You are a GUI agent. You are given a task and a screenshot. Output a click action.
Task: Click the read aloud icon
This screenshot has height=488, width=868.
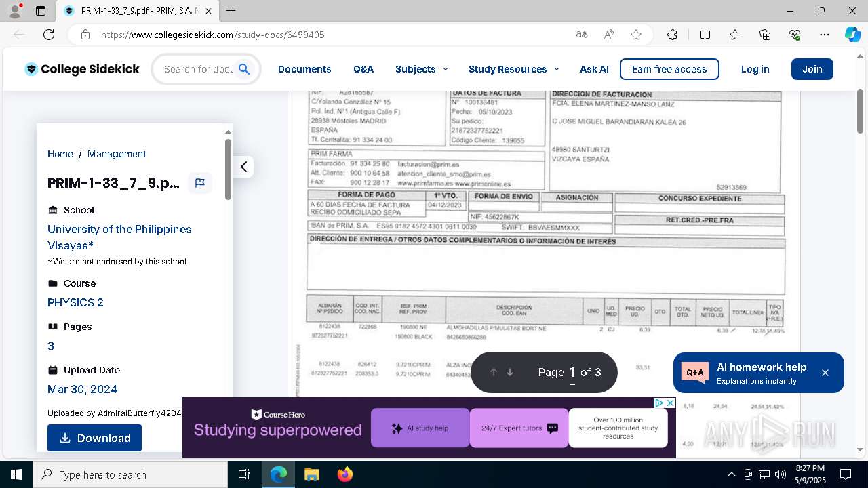(609, 35)
